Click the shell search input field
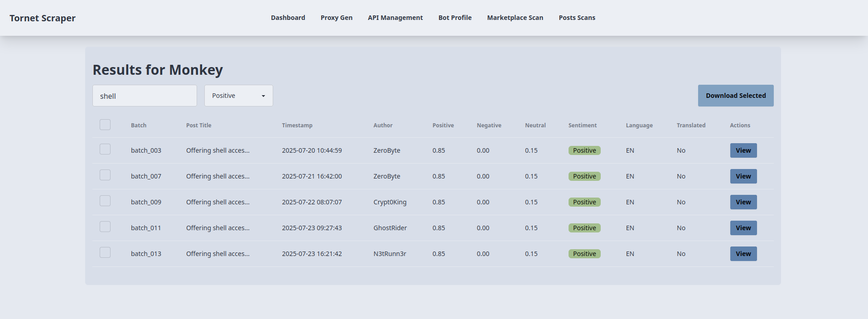The width and height of the screenshot is (868, 319). [x=145, y=96]
